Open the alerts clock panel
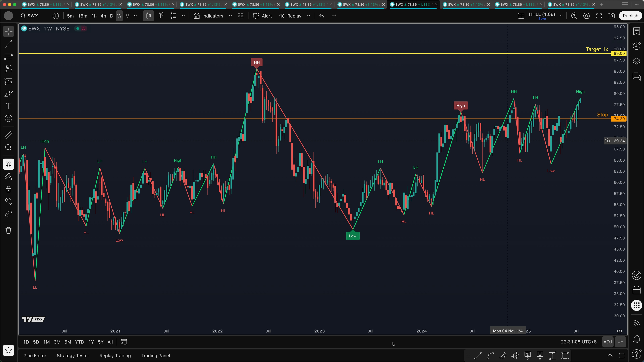The width and height of the screenshot is (644, 362). click(636, 46)
